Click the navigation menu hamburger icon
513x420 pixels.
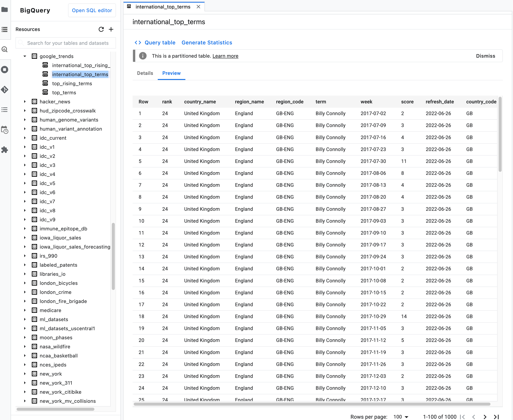pyautogui.click(x=5, y=29)
